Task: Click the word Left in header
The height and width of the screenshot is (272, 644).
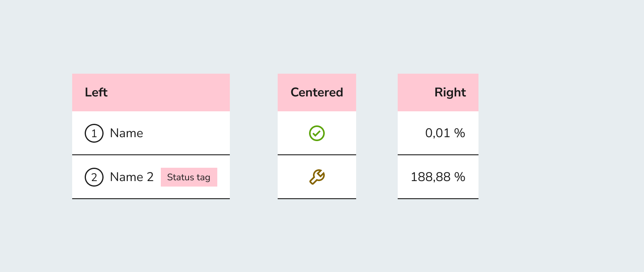Action: 96,92
